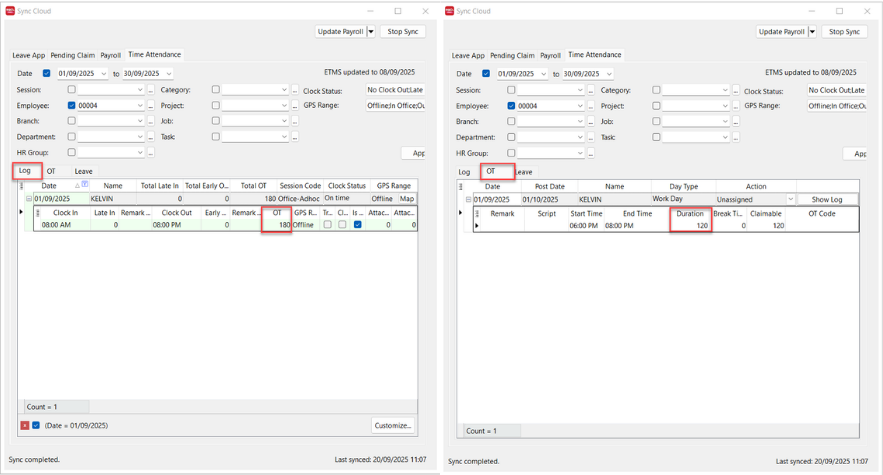
Task: Collapse the 01/09/2025 KELVIN row in left grid
Action: tap(29, 199)
